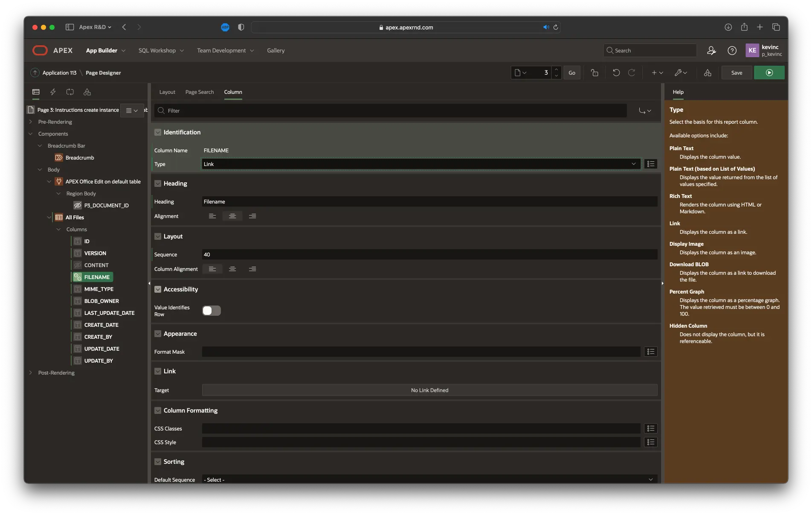The image size is (812, 515).
Task: Click the Heading text field containing Filename
Action: tap(429, 202)
